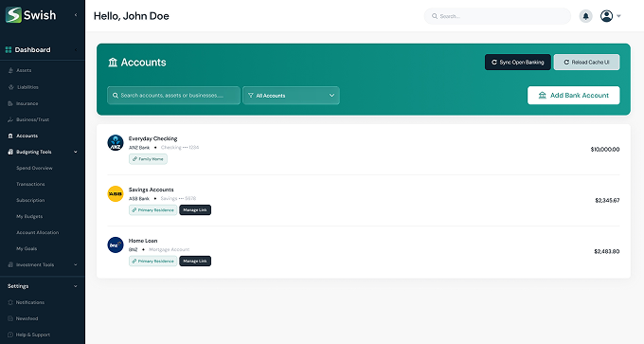644x344 pixels.
Task: Open the profile dropdown arrow
Action: tap(618, 16)
